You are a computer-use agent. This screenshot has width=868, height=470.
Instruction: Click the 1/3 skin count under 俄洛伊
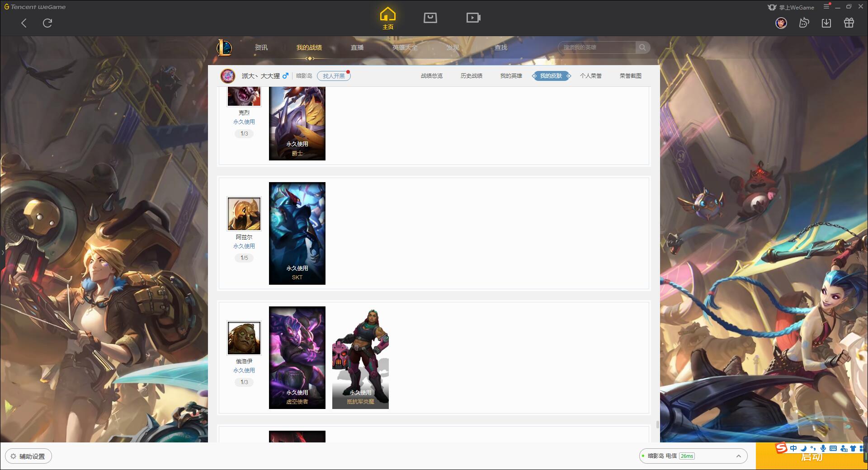click(x=244, y=382)
